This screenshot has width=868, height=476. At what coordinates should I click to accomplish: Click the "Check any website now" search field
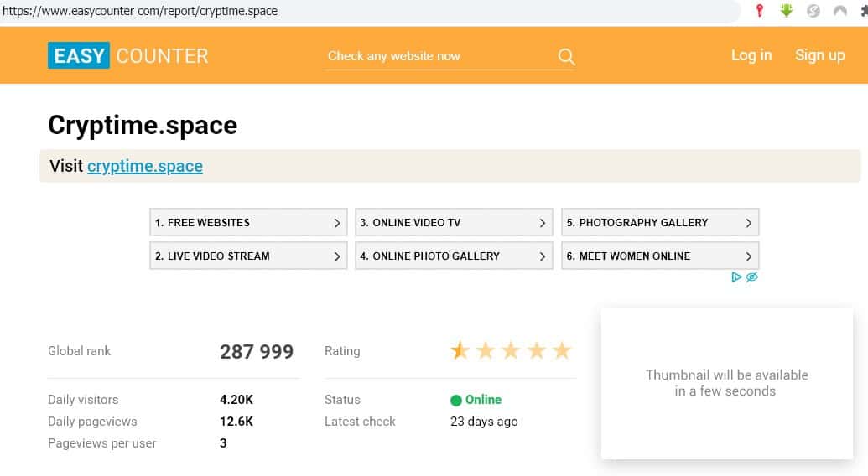point(436,56)
